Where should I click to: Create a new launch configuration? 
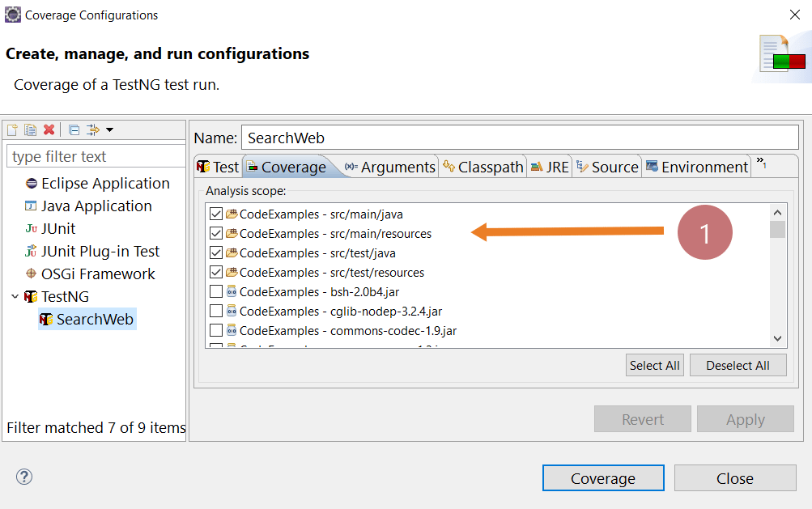pyautogui.click(x=12, y=129)
